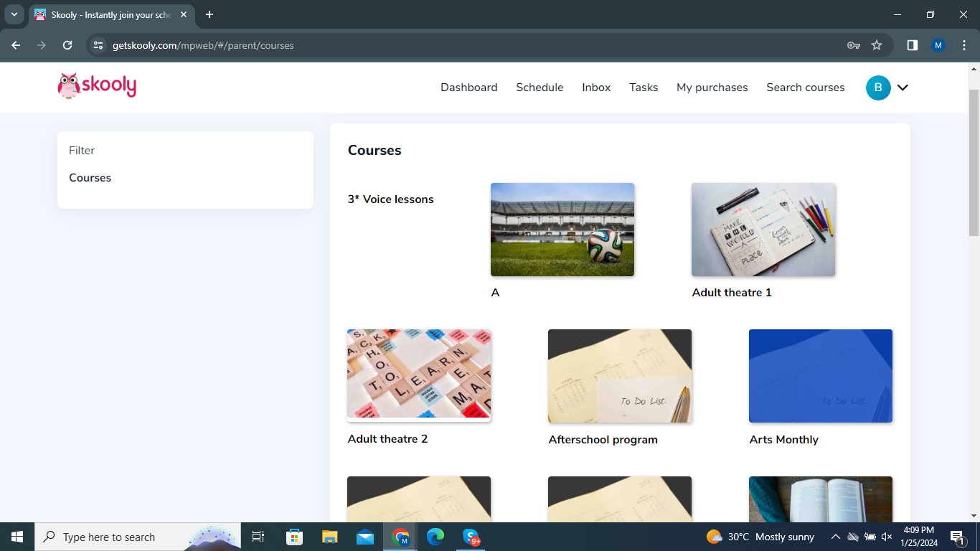Click the Arts Monthly title
This screenshot has height=551, width=980.
[x=784, y=440]
